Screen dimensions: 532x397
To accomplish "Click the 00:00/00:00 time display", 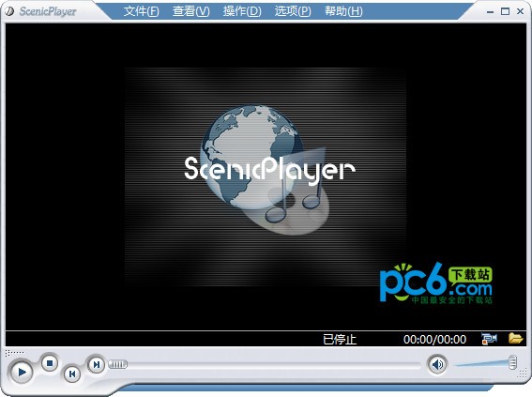I will (434, 340).
